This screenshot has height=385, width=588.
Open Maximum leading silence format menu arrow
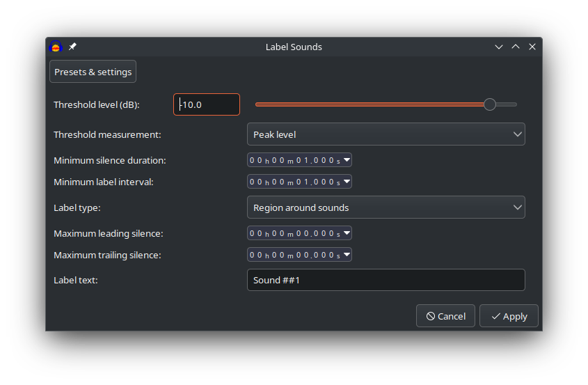pos(347,233)
